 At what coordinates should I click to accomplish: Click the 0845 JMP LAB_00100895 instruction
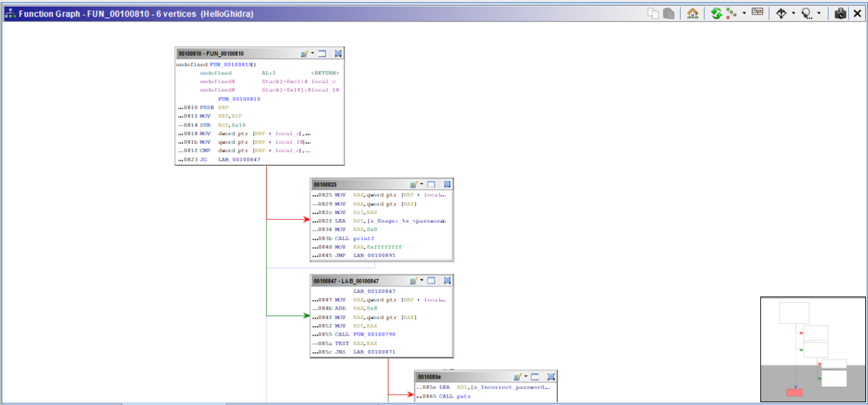pyautogui.click(x=354, y=255)
